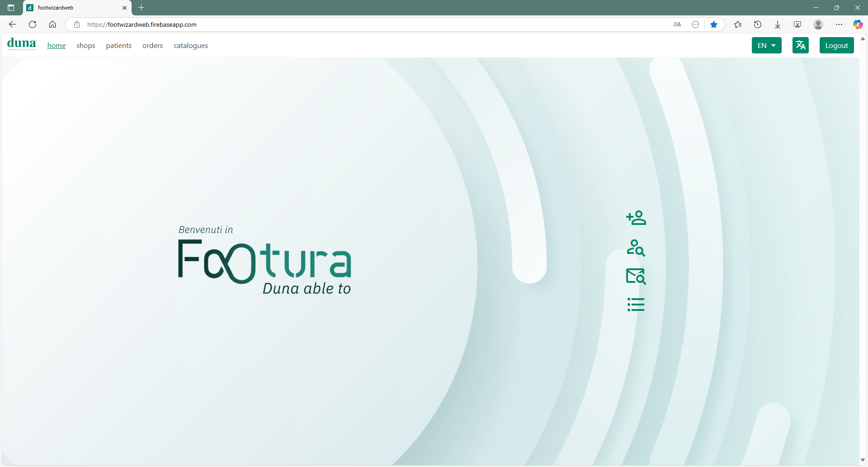
Task: Open the browser profile avatar
Action: (818, 24)
